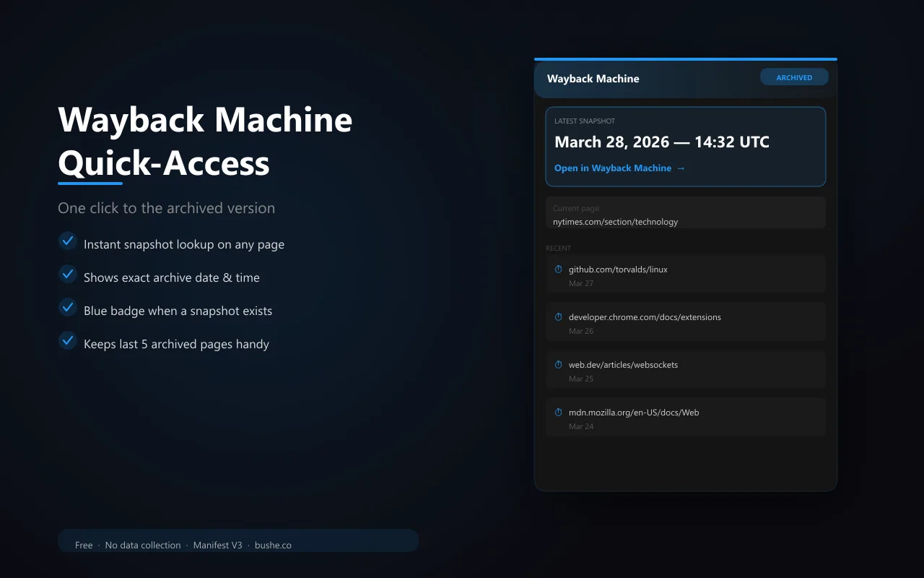Click the Wayback Machine popup title
The image size is (924, 578).
point(593,79)
